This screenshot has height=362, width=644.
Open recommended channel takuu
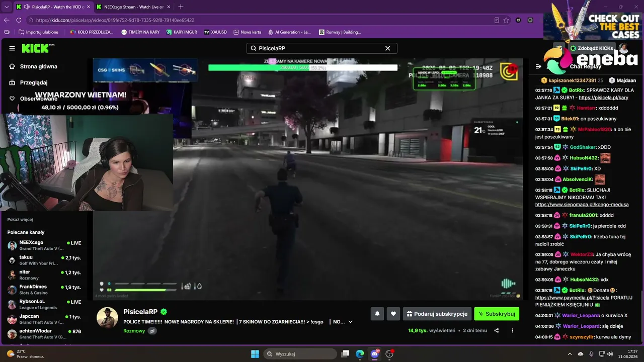coord(44,260)
